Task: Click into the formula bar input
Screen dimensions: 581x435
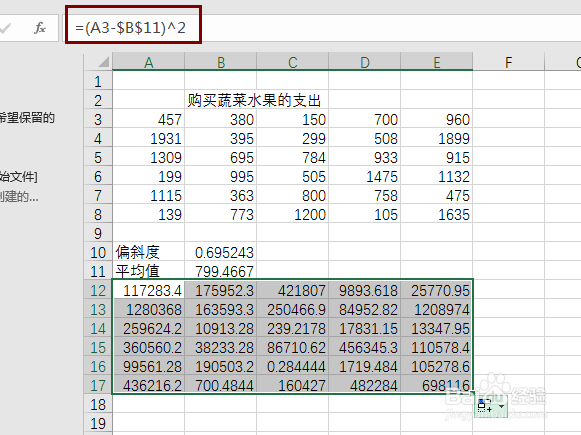Action: [x=322, y=28]
